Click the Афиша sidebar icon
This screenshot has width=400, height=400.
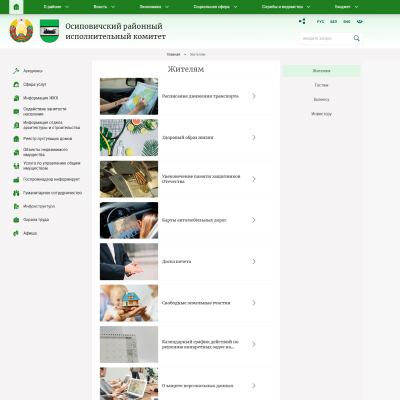coord(16,233)
